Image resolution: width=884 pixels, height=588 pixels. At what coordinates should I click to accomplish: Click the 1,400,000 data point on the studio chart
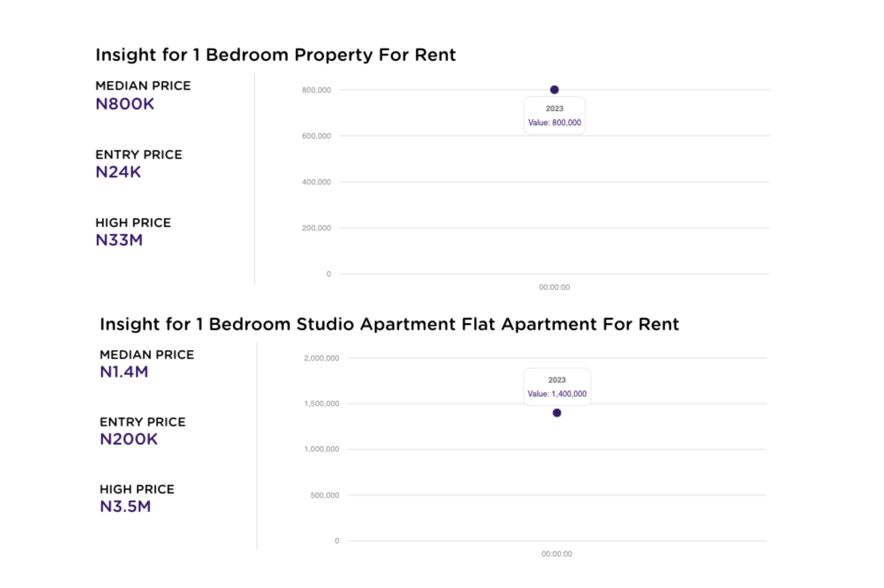pyautogui.click(x=556, y=413)
